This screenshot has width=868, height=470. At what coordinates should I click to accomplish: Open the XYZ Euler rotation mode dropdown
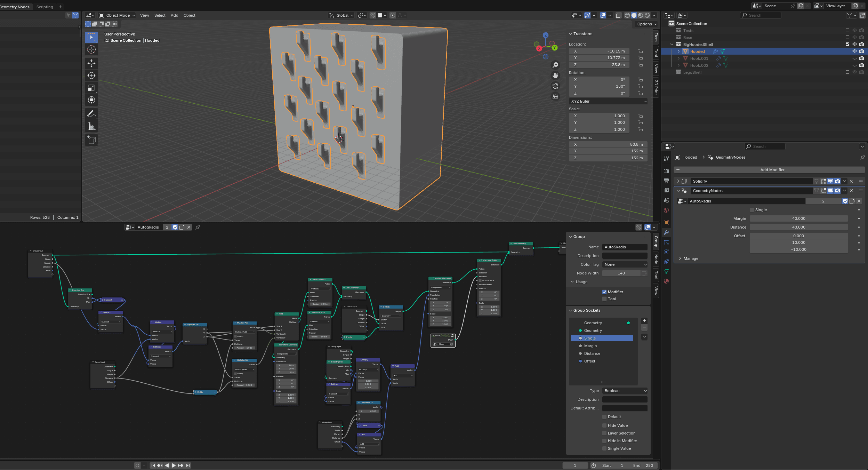tap(608, 101)
